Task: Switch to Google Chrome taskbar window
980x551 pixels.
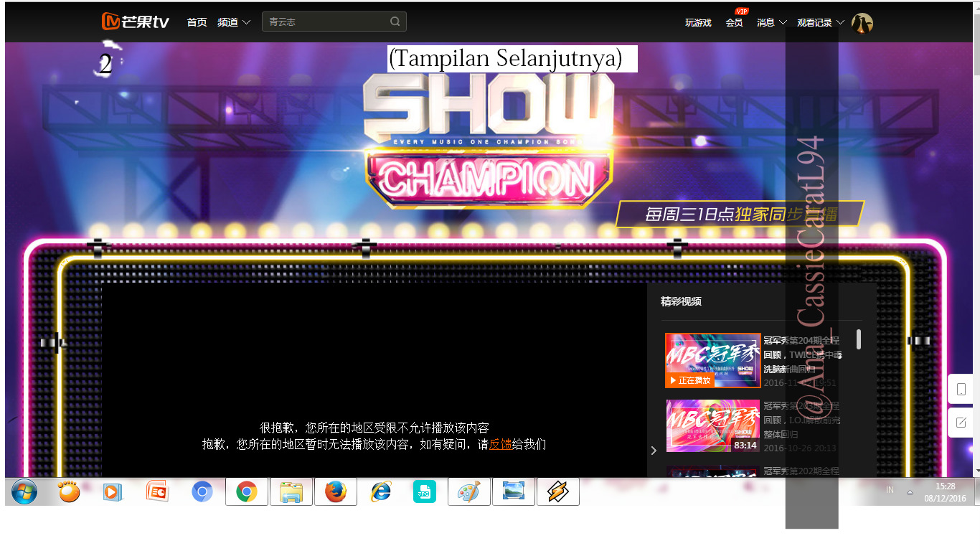Action: coord(247,491)
